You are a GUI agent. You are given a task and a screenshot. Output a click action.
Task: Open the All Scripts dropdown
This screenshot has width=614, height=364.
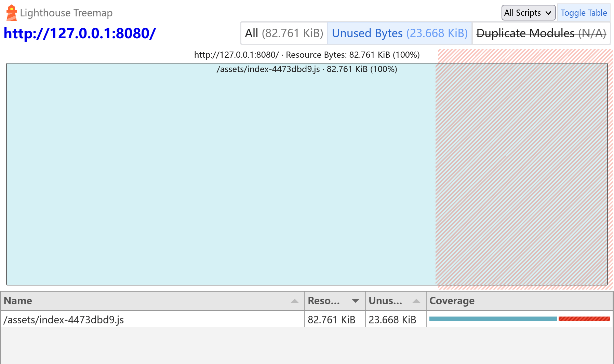pyautogui.click(x=528, y=13)
